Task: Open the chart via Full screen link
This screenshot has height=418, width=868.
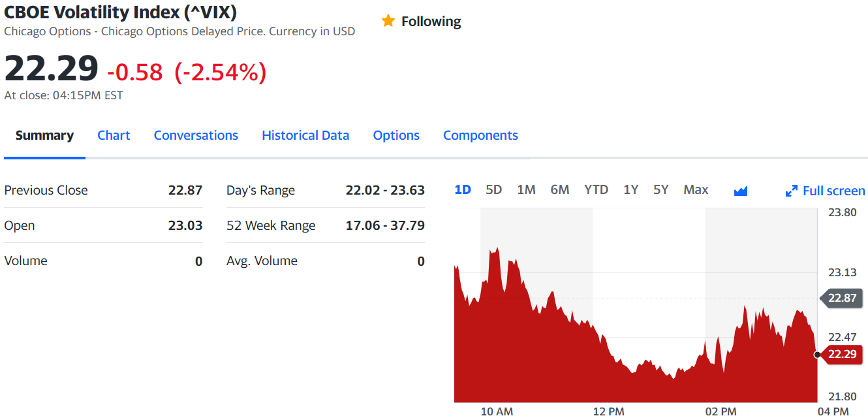Action: coord(834,191)
